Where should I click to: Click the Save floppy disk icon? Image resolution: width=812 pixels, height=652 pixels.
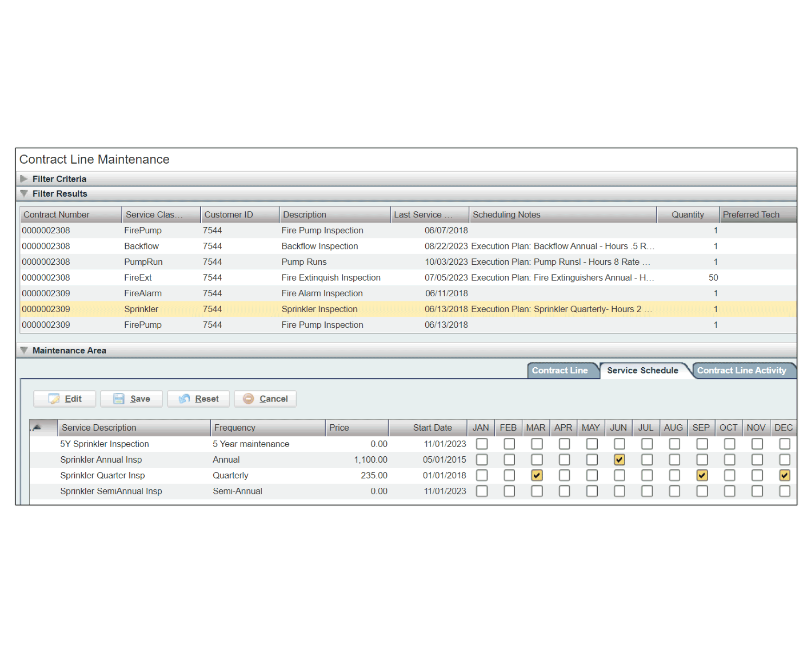[119, 399]
